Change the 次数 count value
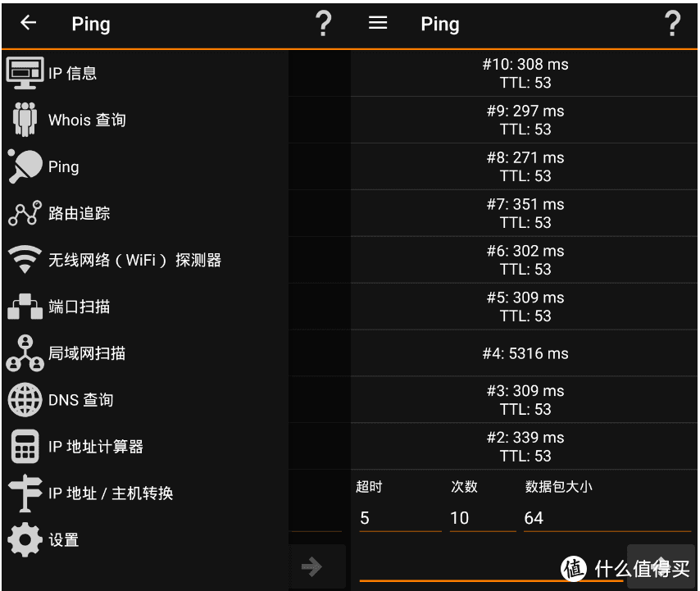700x591 pixels. 483,518
